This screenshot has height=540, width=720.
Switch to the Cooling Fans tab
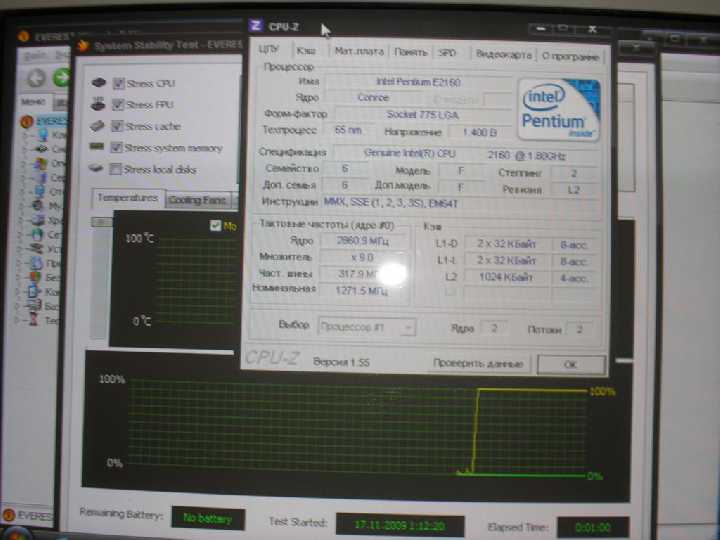(197, 200)
